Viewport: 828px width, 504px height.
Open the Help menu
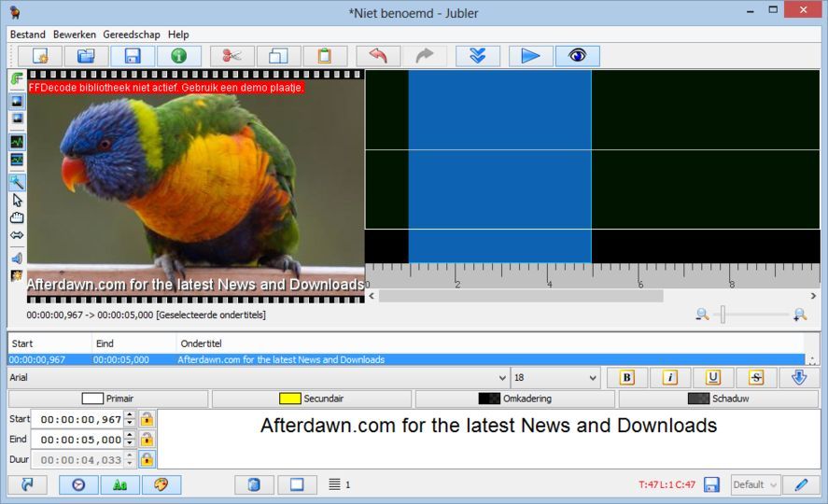178,35
